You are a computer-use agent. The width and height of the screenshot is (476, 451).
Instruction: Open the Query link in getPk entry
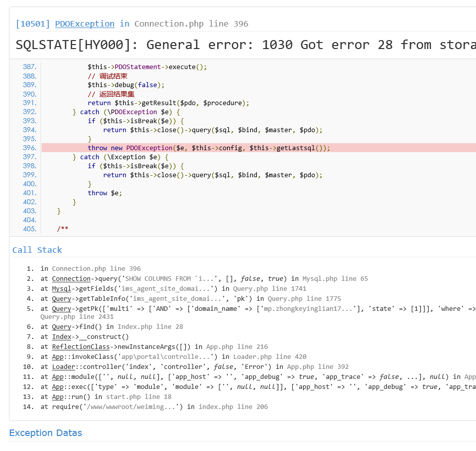(62, 309)
